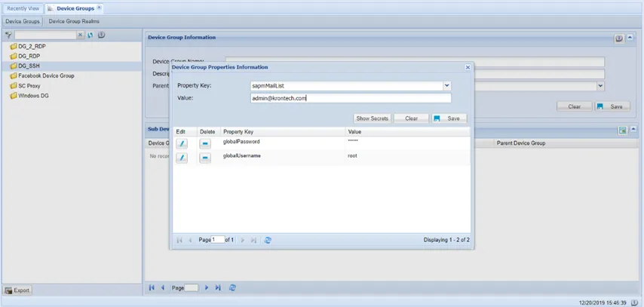Click the tree search input field
Screen dimensions: 644x307
[x=45, y=35]
